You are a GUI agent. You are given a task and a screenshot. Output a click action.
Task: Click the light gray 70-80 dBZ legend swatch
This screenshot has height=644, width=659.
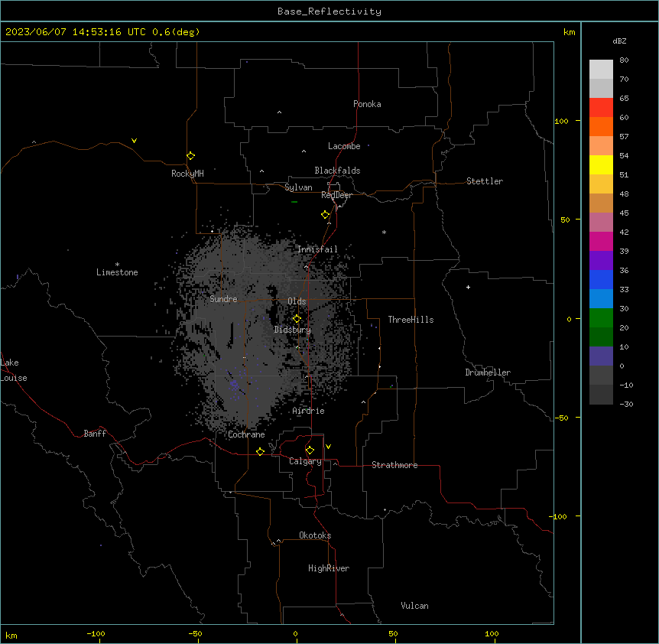click(x=601, y=70)
